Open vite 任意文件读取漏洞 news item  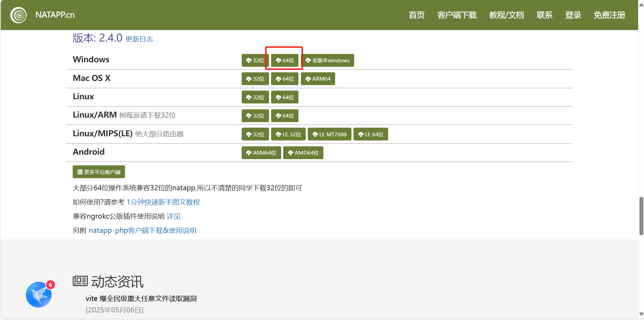pos(141,299)
